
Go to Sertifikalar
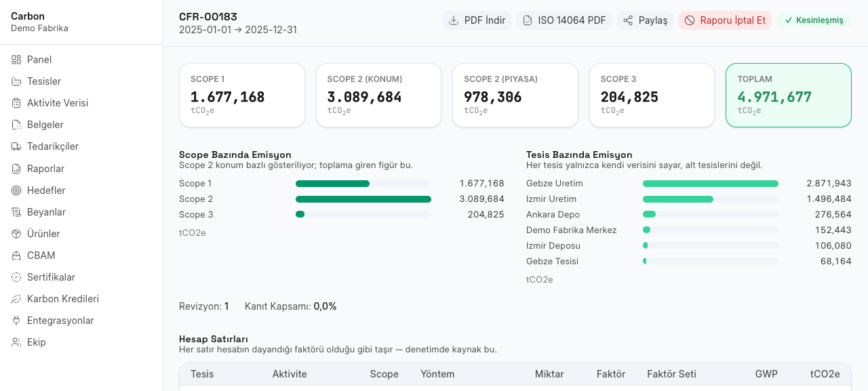click(x=81, y=277)
